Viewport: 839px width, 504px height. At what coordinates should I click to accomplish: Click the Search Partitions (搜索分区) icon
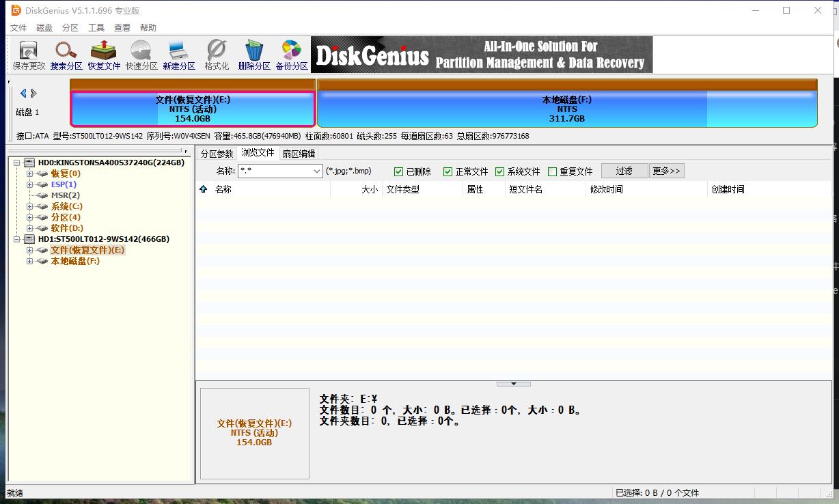(66, 55)
